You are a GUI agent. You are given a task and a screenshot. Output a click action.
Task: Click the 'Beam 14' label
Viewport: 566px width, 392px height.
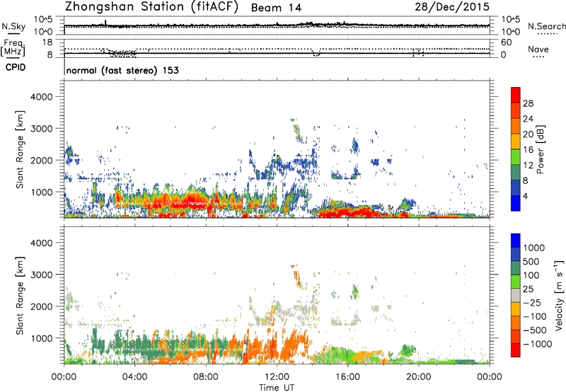276,8
